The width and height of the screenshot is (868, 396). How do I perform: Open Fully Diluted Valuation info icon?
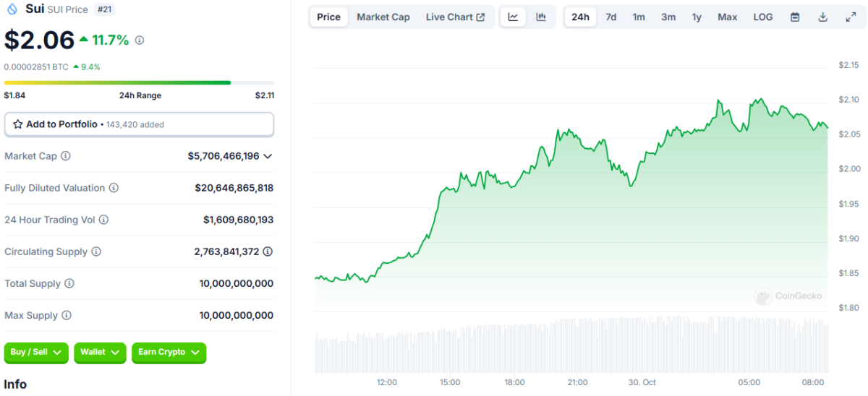pyautogui.click(x=114, y=188)
